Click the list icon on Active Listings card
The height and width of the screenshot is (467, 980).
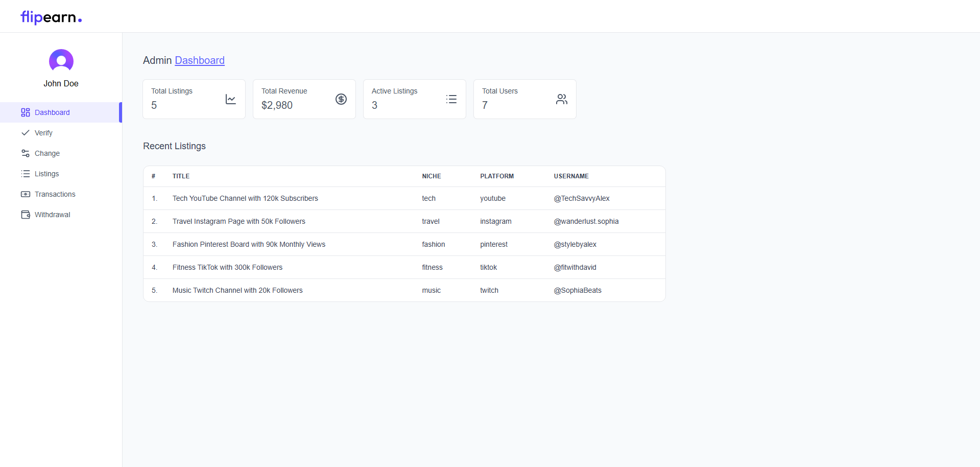click(451, 99)
